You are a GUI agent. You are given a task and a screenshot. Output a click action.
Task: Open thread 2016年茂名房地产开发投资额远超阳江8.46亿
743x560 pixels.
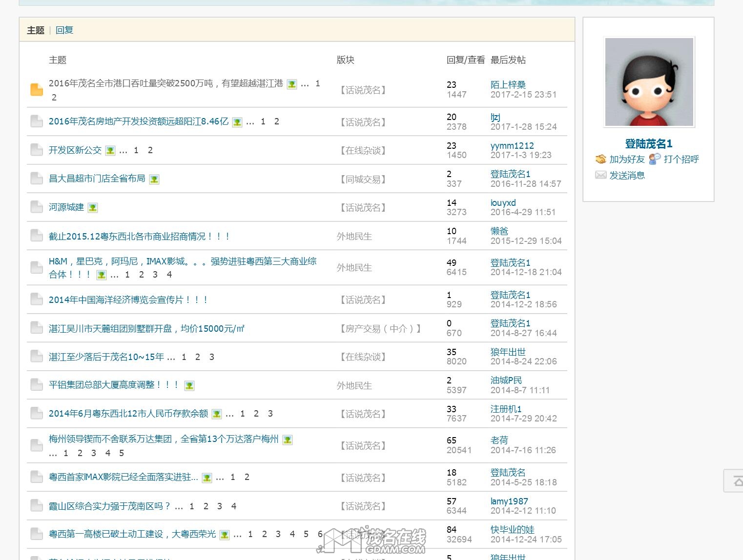(139, 121)
